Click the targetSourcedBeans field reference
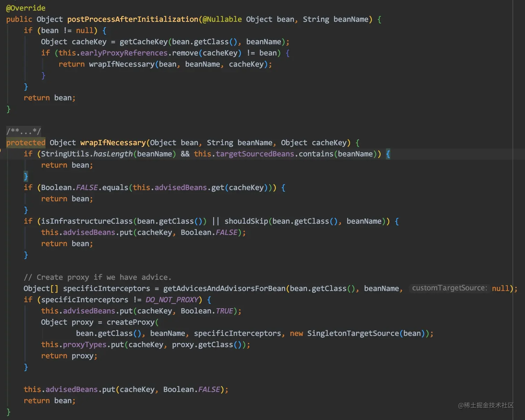The width and height of the screenshot is (525, 420). click(255, 154)
